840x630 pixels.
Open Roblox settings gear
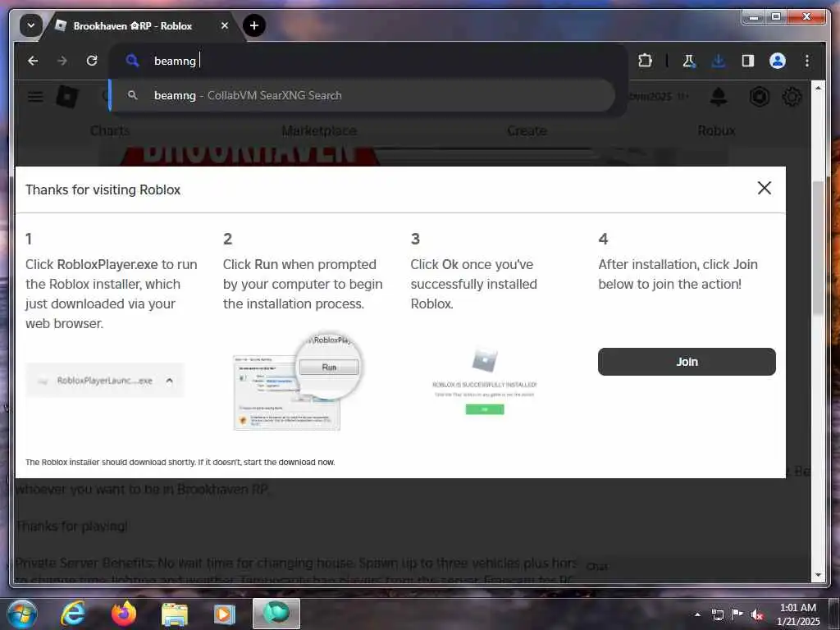792,97
